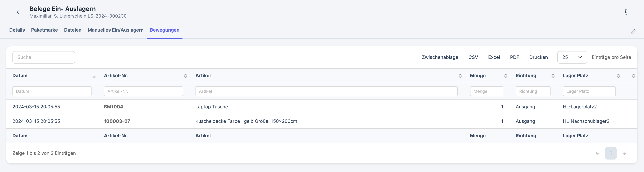Export table as CSV
This screenshot has width=644, height=172.
point(473,57)
